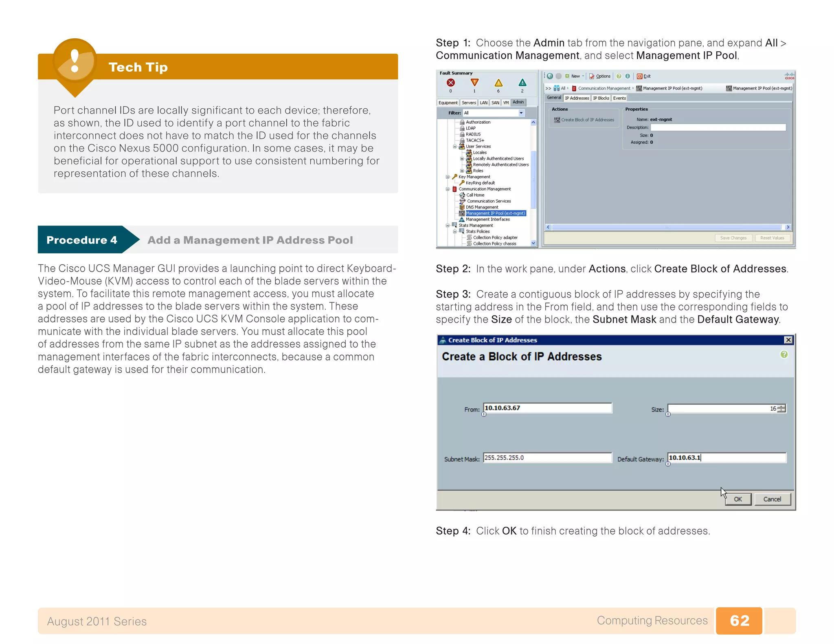834x644 pixels.
Task: Expand the Locally Authenticated Users node
Action: click(x=462, y=159)
